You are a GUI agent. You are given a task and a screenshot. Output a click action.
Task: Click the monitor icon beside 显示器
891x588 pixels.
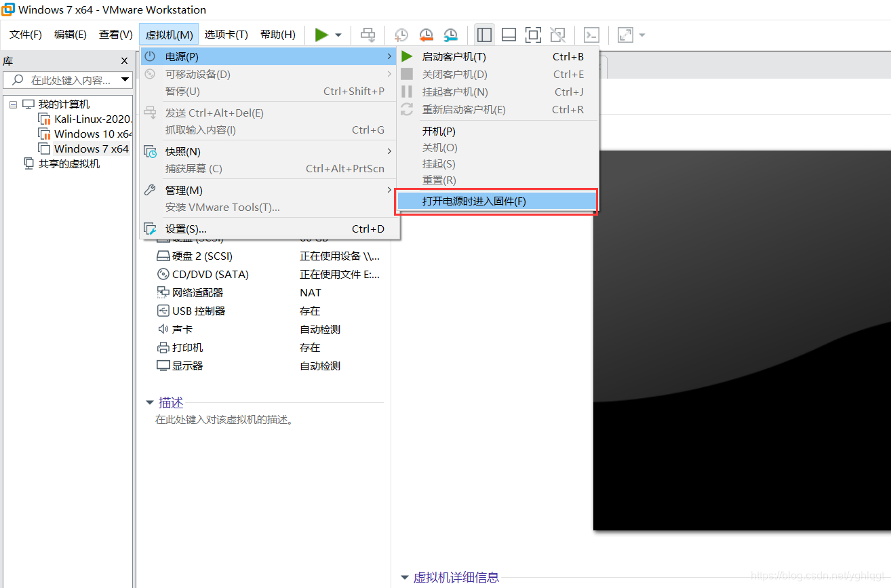click(x=163, y=366)
